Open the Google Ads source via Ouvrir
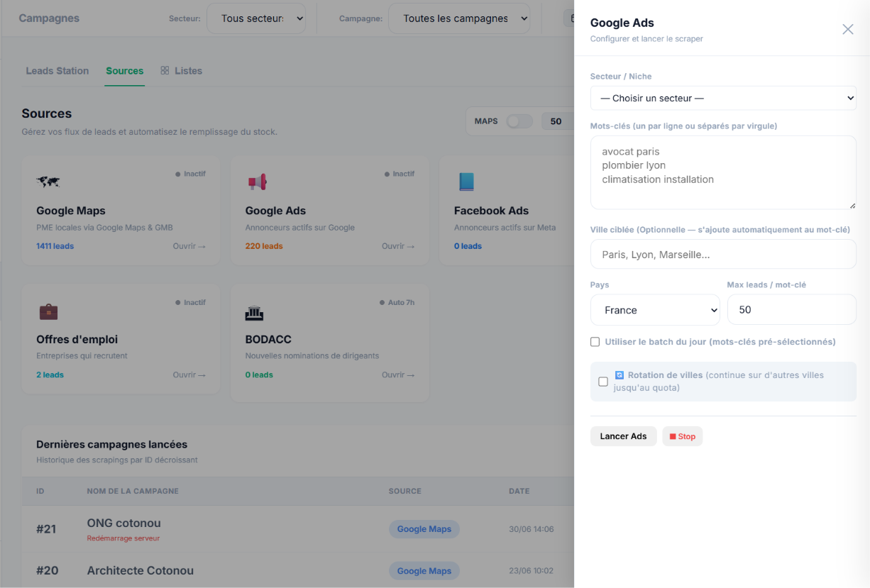 click(398, 246)
